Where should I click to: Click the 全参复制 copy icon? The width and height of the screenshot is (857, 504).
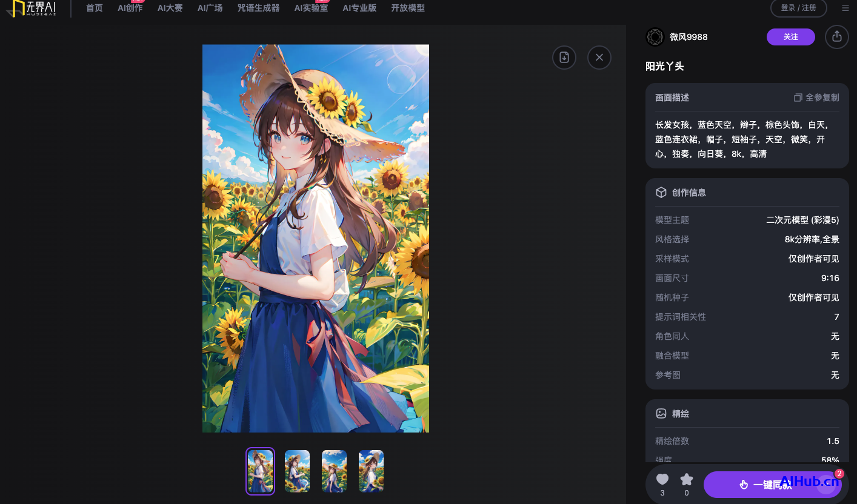point(798,97)
